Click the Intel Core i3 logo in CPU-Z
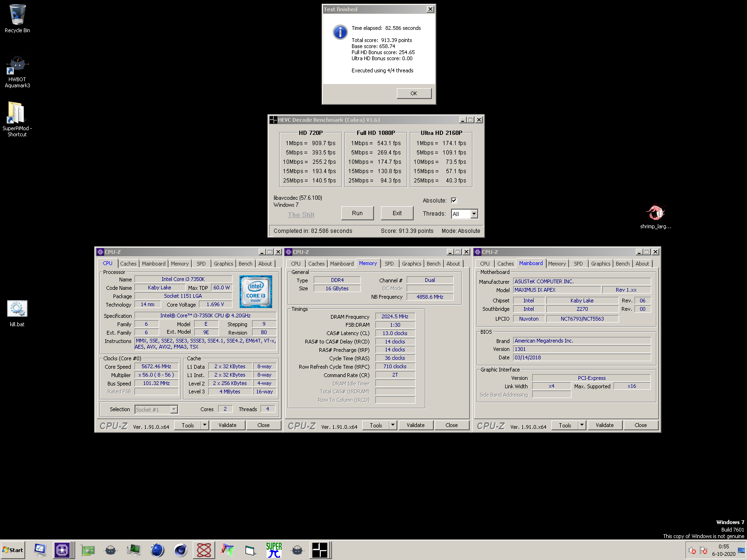The height and width of the screenshot is (560, 747). click(256, 291)
